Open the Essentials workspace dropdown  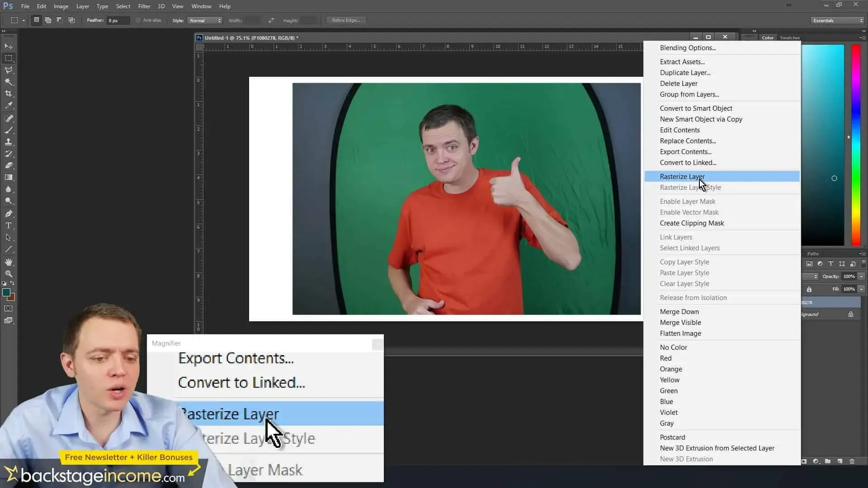(x=836, y=20)
